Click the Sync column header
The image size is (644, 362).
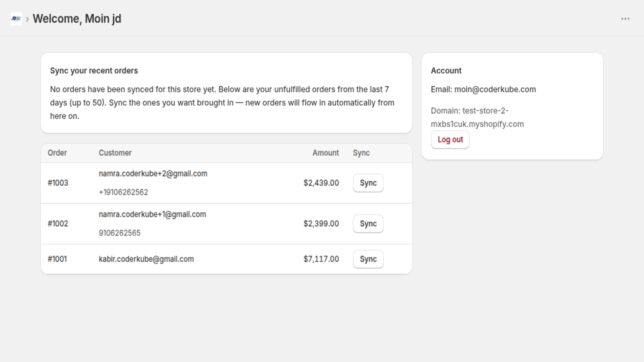361,153
